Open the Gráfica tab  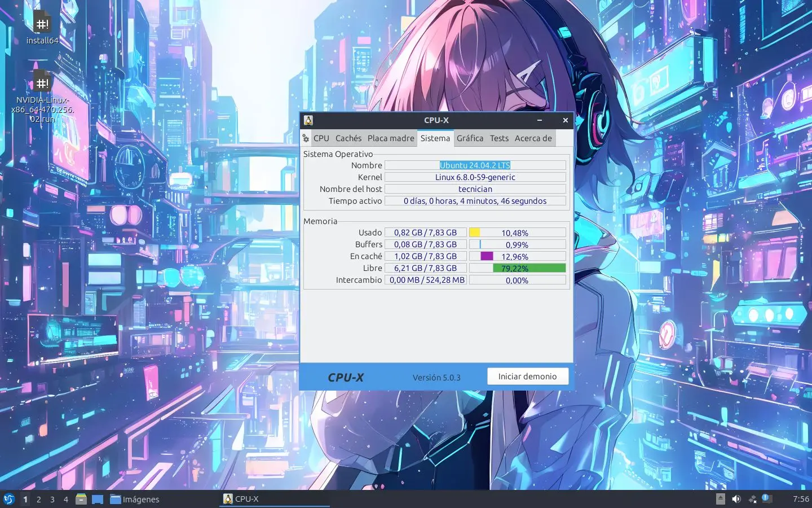tap(470, 138)
